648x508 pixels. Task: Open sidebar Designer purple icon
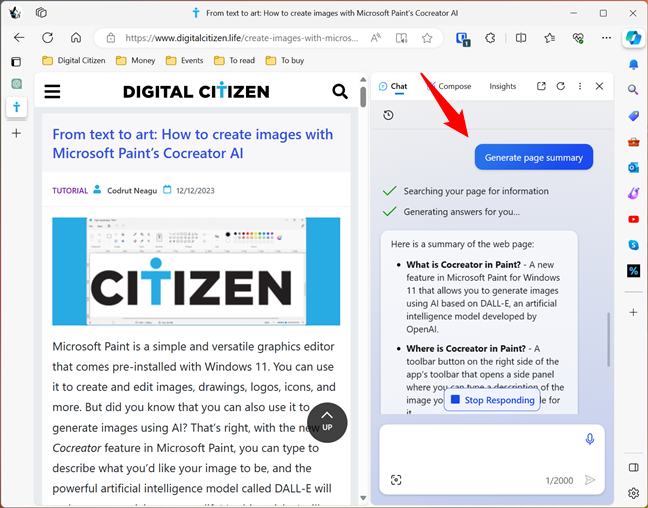click(x=633, y=193)
